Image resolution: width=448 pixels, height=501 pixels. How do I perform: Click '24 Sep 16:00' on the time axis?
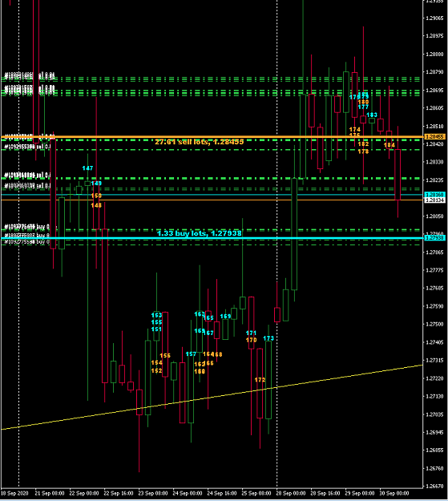pyautogui.click(x=222, y=493)
